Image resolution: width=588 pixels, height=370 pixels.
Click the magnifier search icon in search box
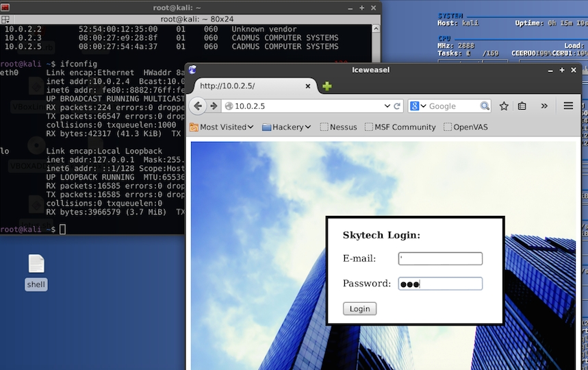click(485, 106)
